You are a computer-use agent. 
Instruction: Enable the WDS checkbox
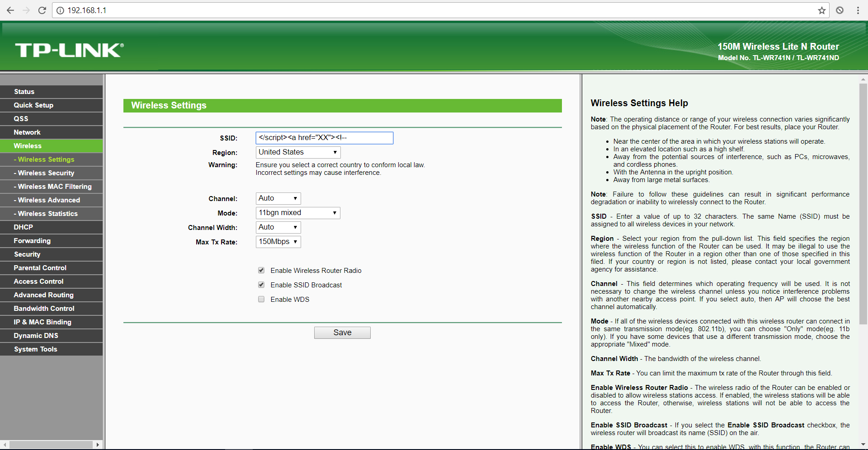pyautogui.click(x=261, y=299)
